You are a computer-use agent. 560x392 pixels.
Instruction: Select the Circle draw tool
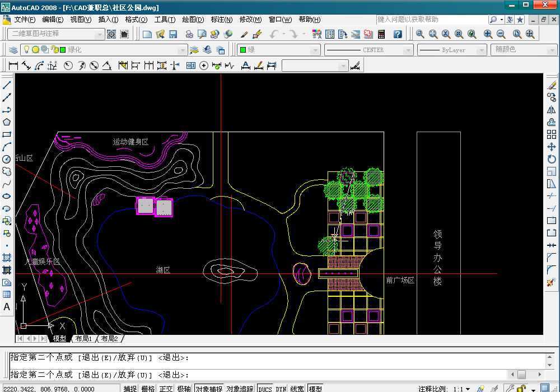pos(6,159)
